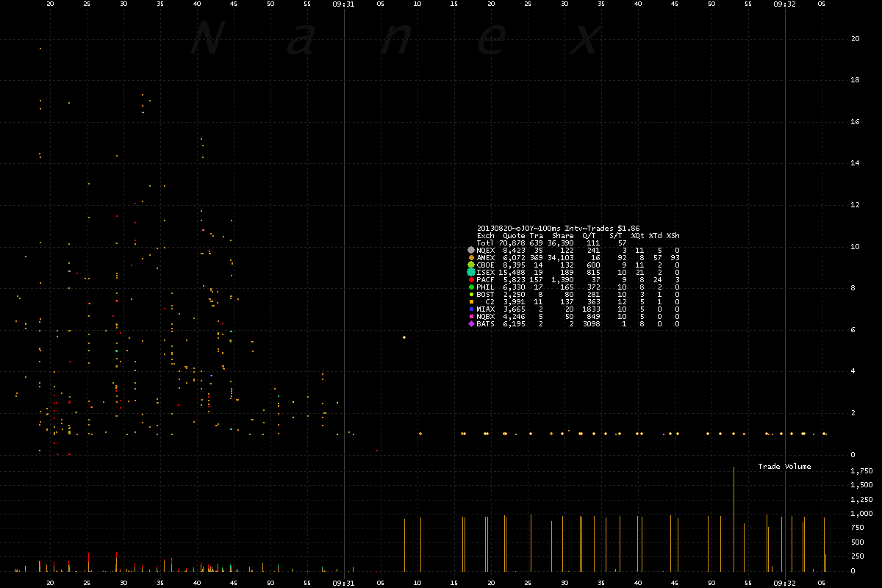
Task: Click the 'AMEX' exchange label
Action: (485, 258)
